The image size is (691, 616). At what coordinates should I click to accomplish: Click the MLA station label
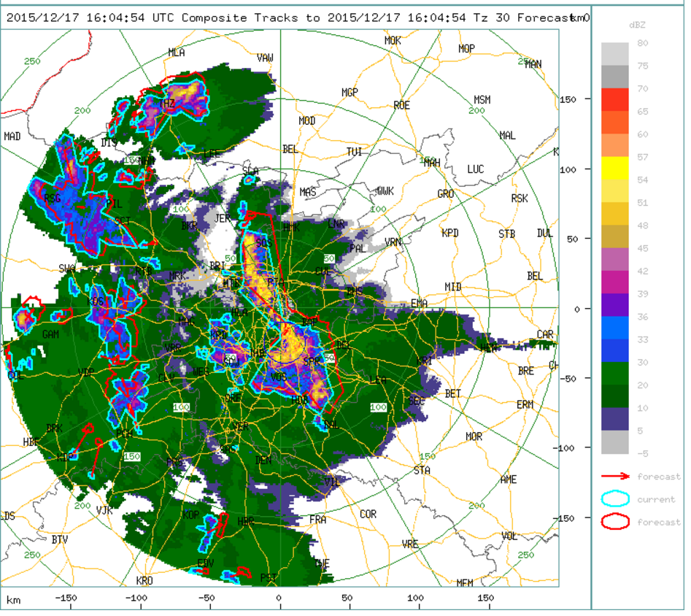point(178,53)
